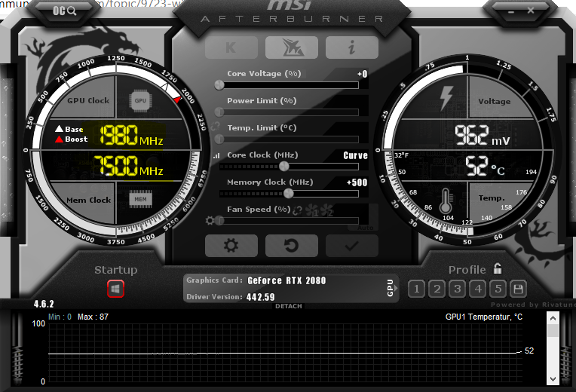Open the voltage-frequency curve editor bars icon

pos(216,156)
